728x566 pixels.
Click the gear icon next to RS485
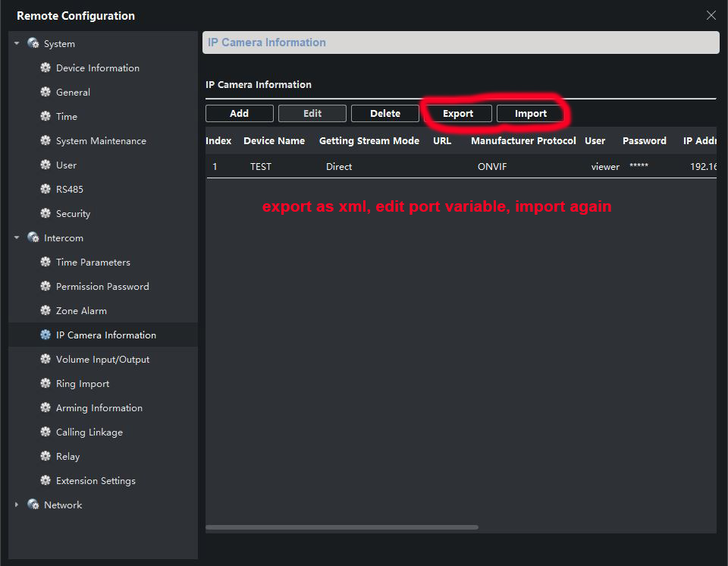[x=45, y=190]
